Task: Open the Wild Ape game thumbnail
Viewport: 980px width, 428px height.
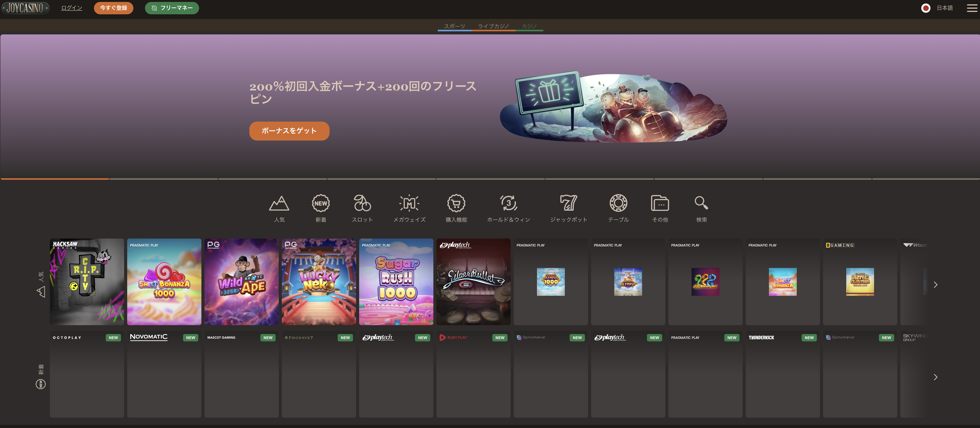Action: tap(242, 282)
